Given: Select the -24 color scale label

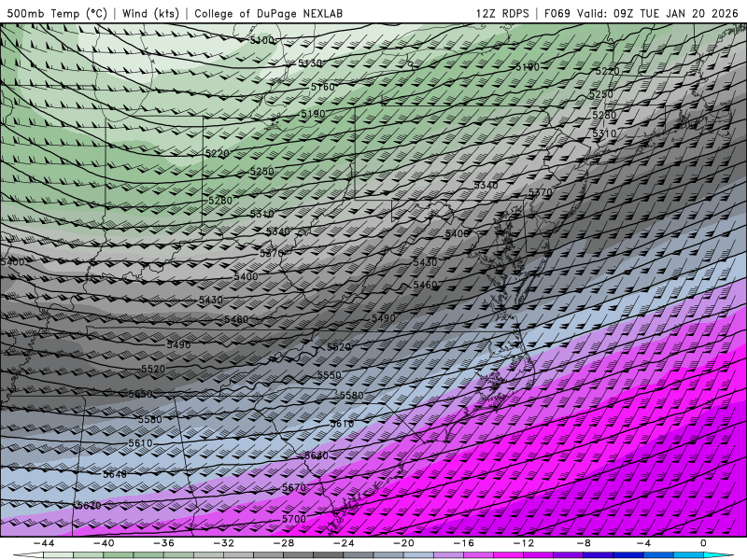Looking at the screenshot, I should [x=344, y=543].
